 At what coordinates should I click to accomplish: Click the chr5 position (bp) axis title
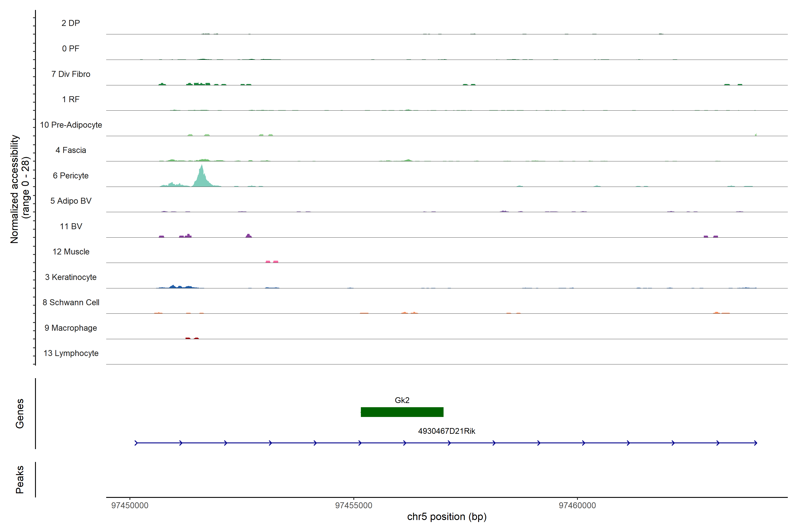446,517
